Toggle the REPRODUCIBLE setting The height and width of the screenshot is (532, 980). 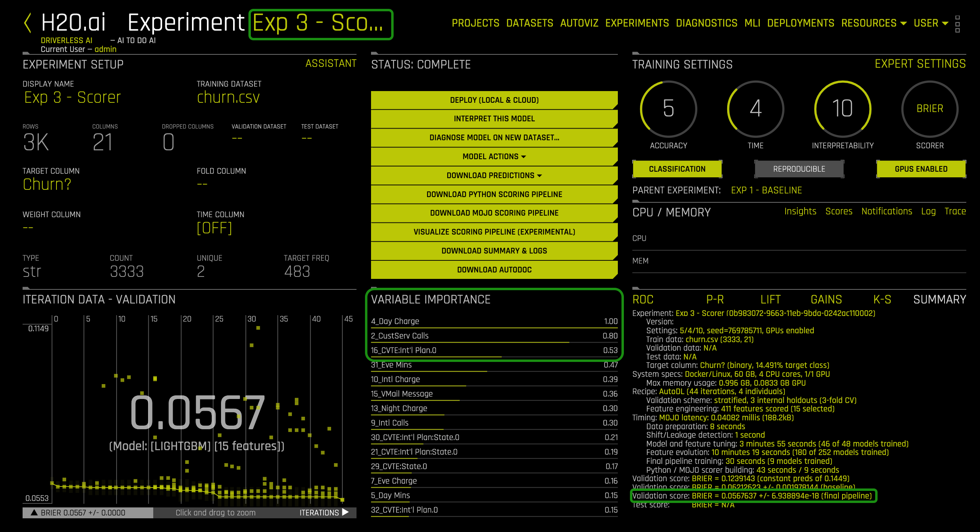point(799,169)
